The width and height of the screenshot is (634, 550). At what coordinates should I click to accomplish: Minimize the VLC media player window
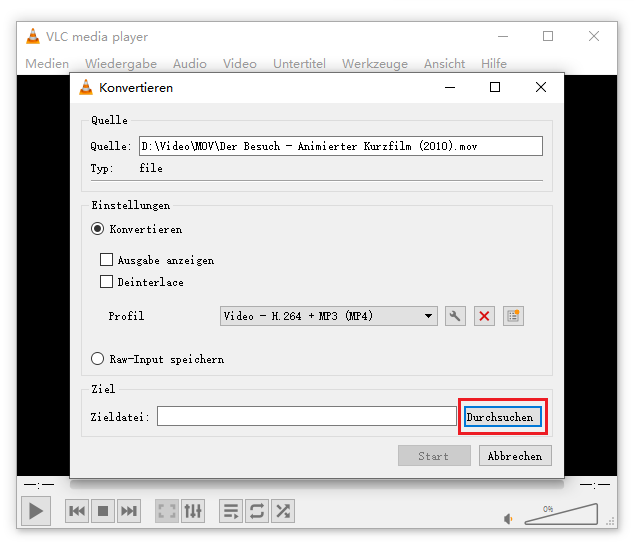point(503,36)
